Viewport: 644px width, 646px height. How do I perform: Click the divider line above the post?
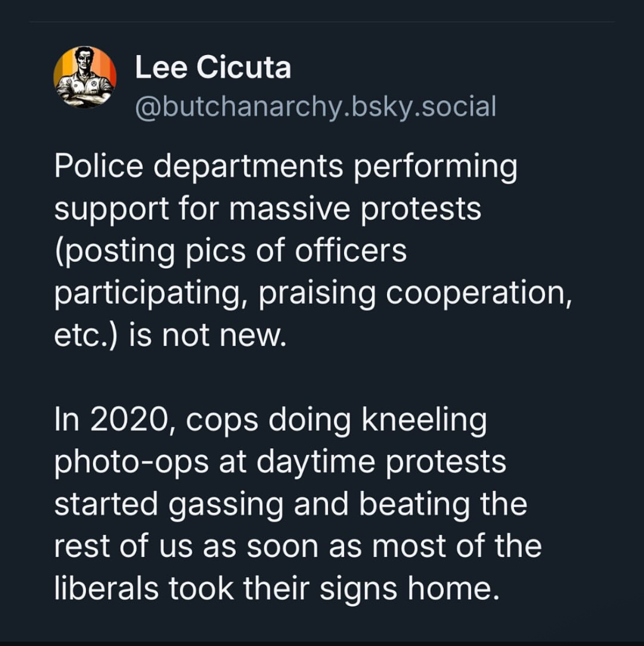pyautogui.click(x=322, y=22)
